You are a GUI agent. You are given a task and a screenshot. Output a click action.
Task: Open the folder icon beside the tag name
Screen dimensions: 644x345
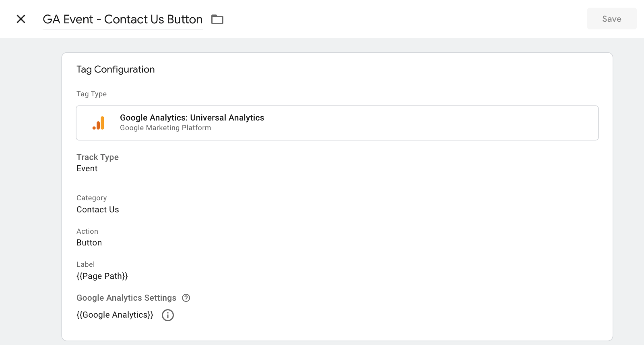(x=217, y=19)
